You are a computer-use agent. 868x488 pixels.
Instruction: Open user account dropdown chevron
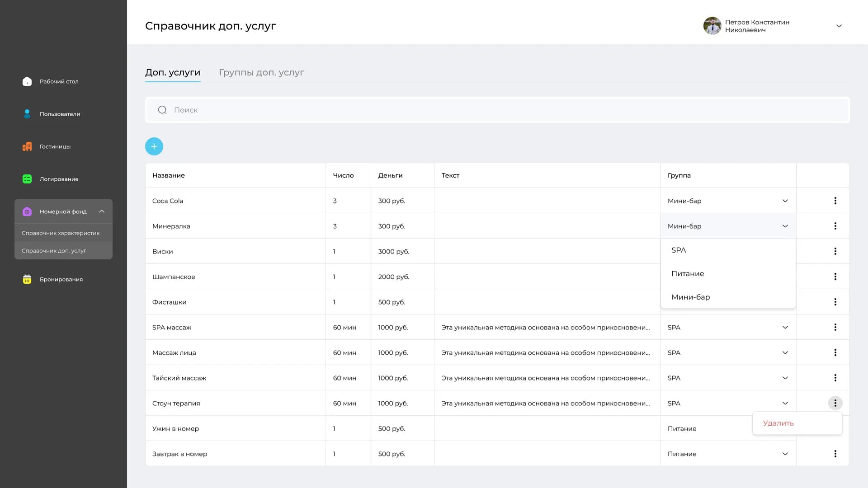tap(839, 26)
